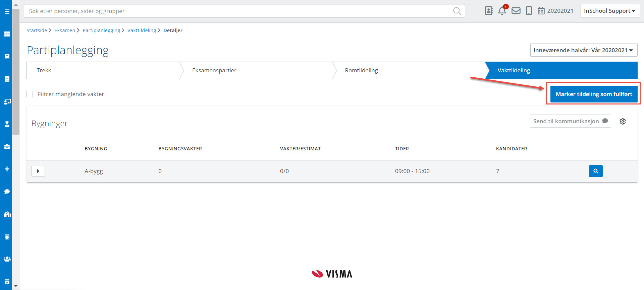The height and width of the screenshot is (290, 644).
Task: Click the TIDER column header
Action: coord(402,149)
